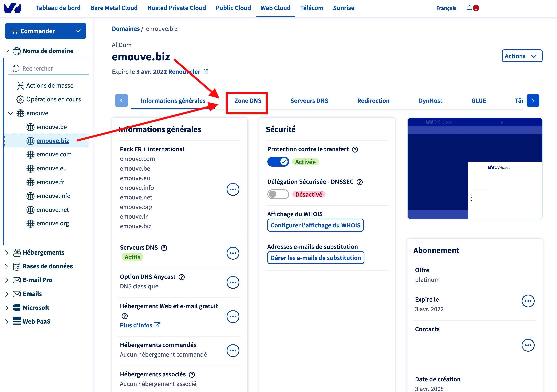The height and width of the screenshot is (392, 557).
Task: Open DNSSEC help question mark icon
Action: coord(360,182)
